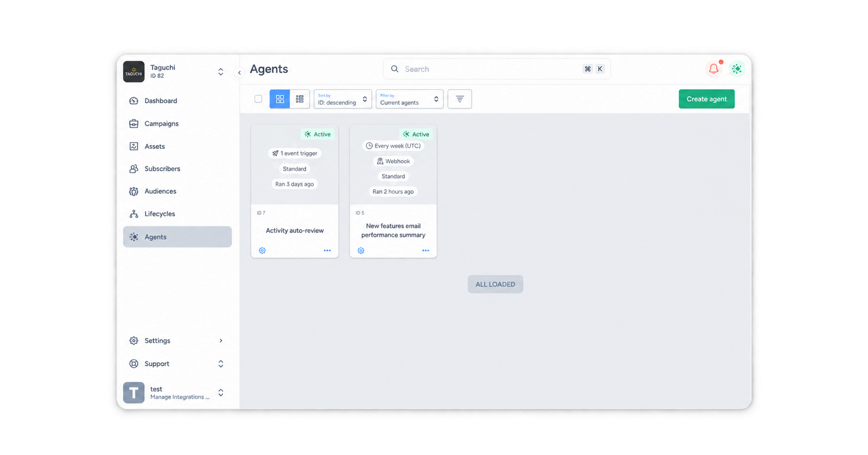
Task: Click the search magnifier icon
Action: coord(395,69)
